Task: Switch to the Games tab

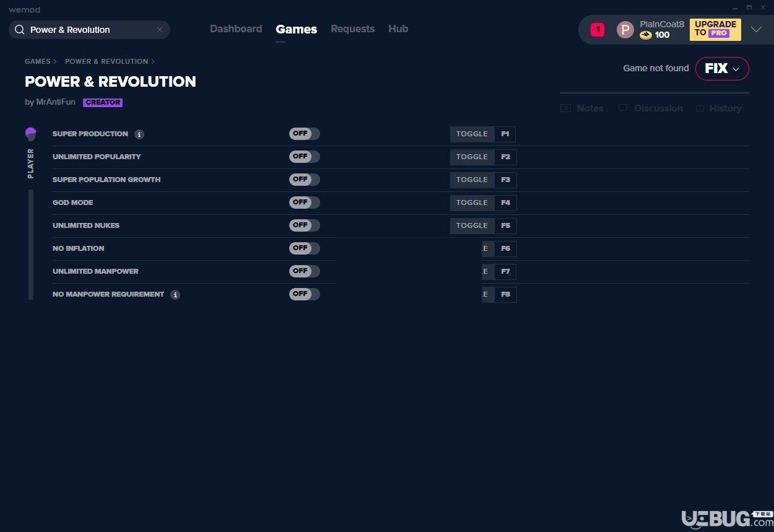Action: (x=297, y=29)
